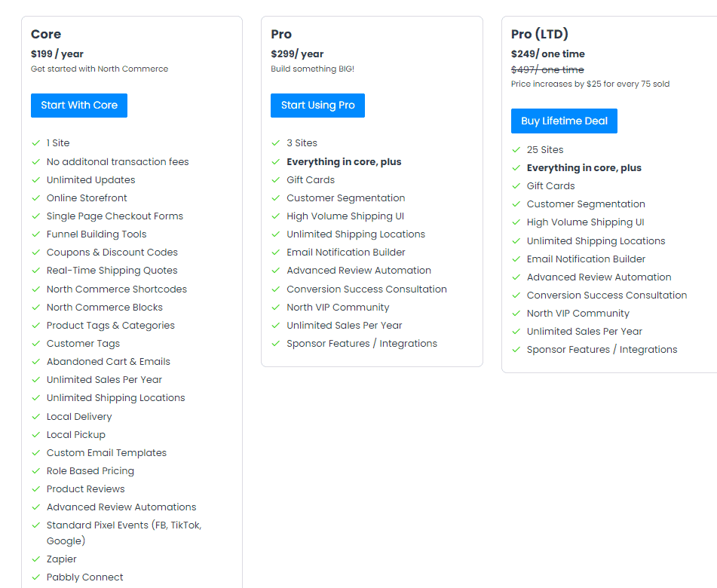Click the checkmark beside "North VIP Community" under Pro

(275, 307)
